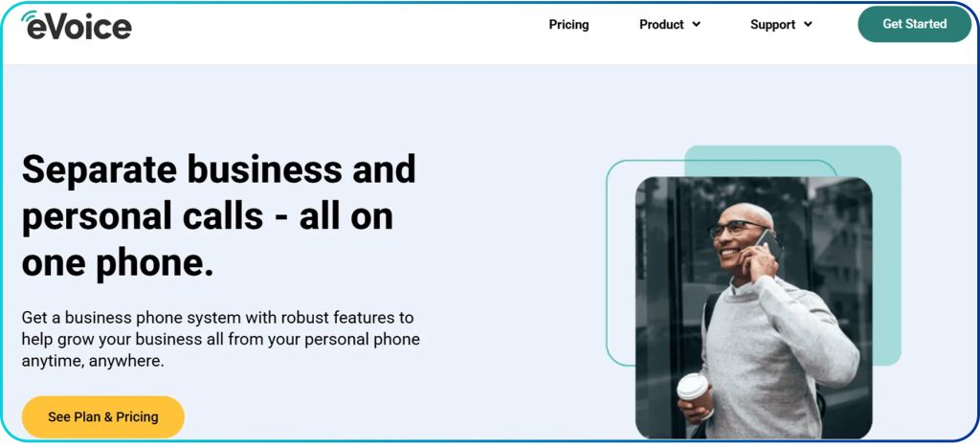Click the smartphone held to the man's ear
Image resolution: width=980 pixels, height=448 pixels.
point(768,245)
